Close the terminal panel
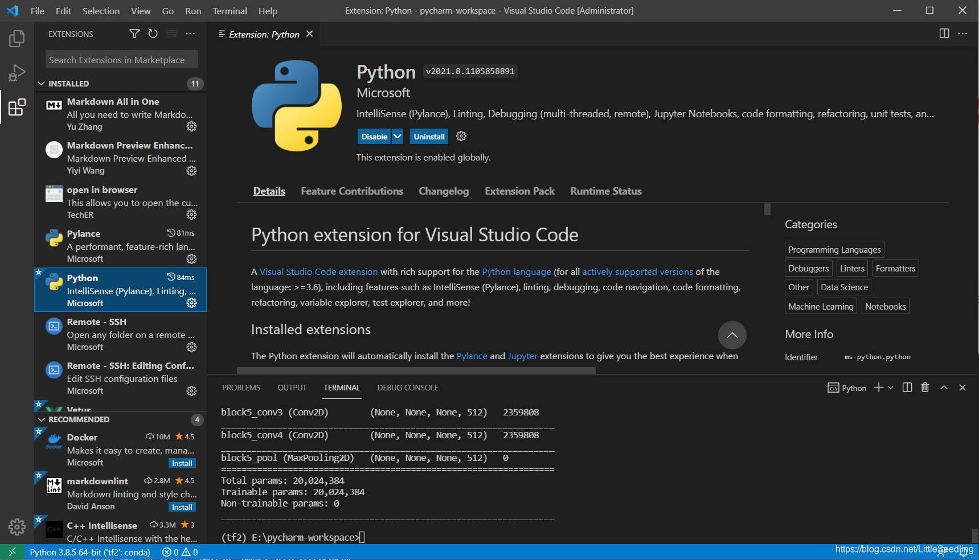Viewport: 979px width, 560px height. pyautogui.click(x=962, y=388)
